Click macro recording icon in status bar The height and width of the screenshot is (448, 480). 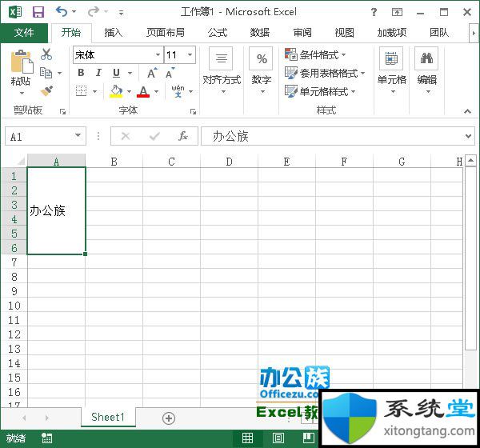(47, 438)
